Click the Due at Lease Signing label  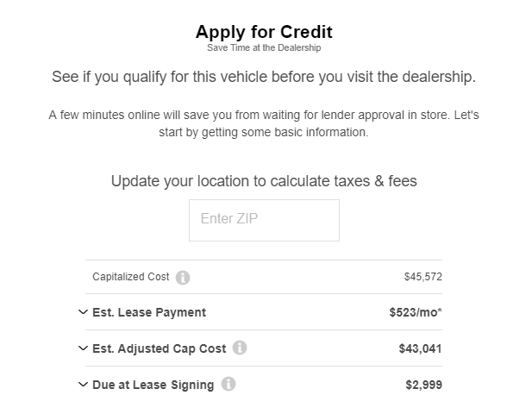coord(153,385)
